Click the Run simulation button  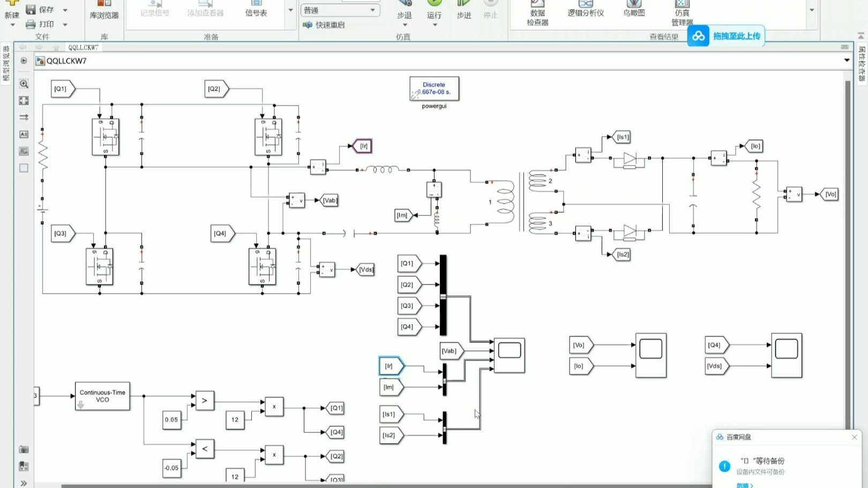tap(434, 10)
